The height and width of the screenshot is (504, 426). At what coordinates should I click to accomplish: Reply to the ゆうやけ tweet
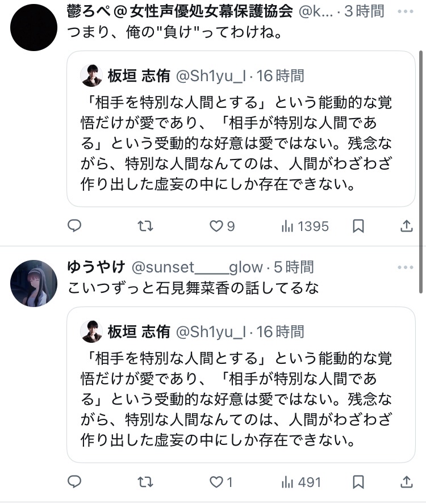[x=74, y=482]
